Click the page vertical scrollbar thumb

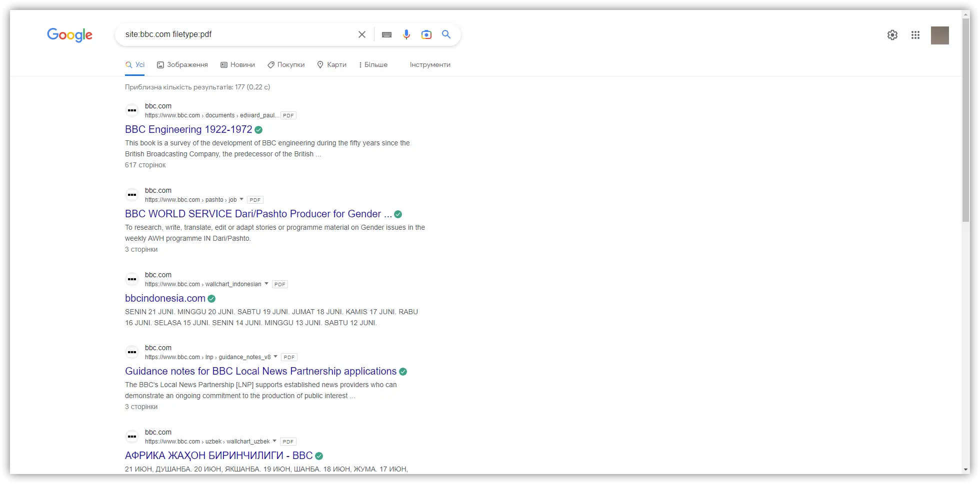click(966, 120)
